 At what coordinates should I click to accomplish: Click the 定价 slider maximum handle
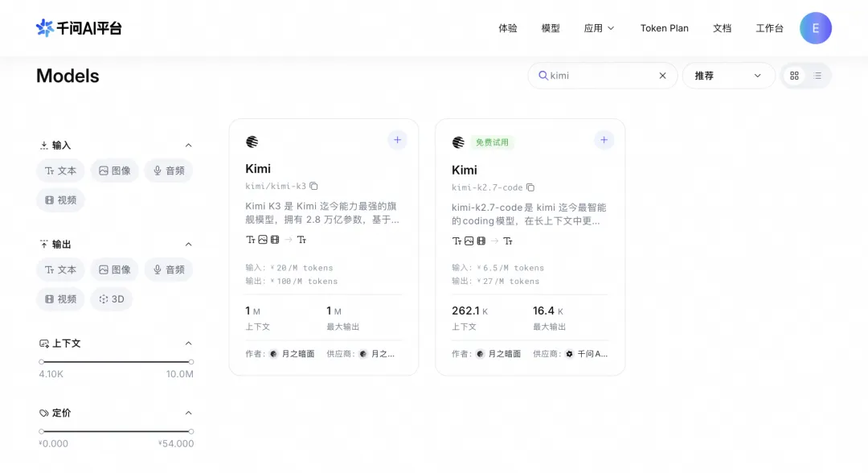pyautogui.click(x=191, y=431)
